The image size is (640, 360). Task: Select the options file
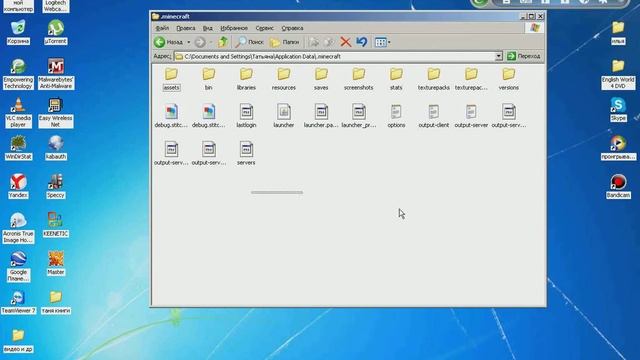point(396,116)
